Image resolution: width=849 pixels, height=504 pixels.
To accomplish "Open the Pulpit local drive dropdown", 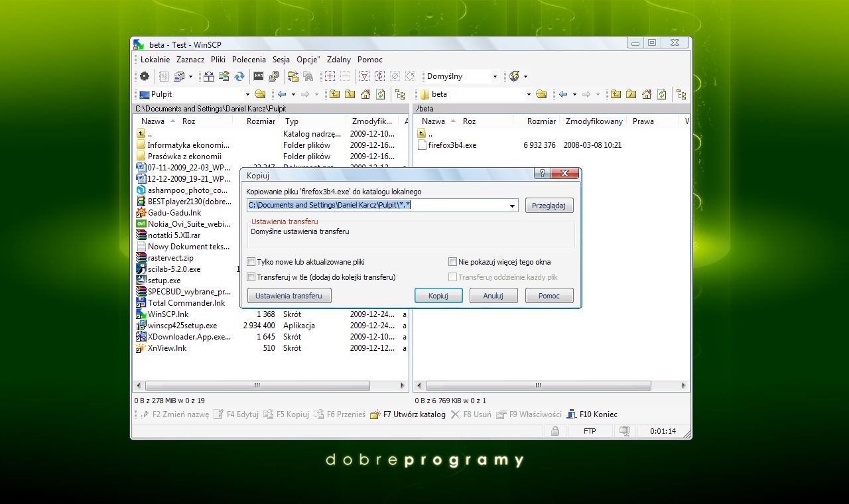I will point(248,94).
